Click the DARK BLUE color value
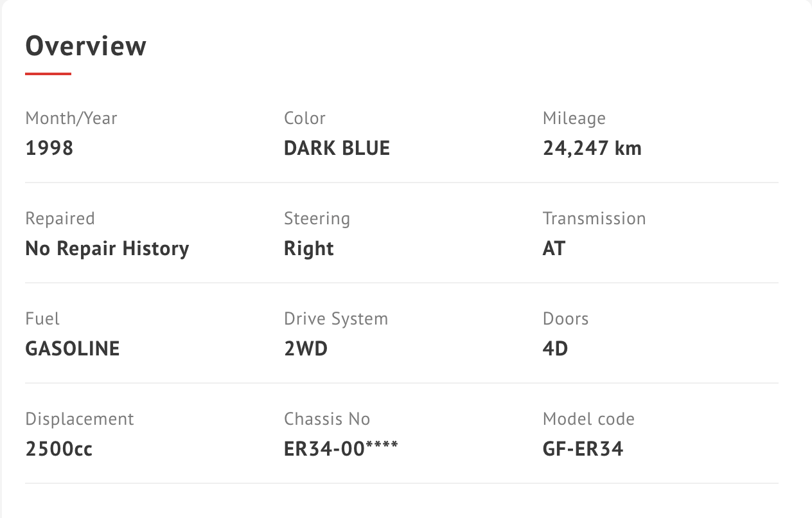This screenshot has height=518, width=812. (337, 148)
